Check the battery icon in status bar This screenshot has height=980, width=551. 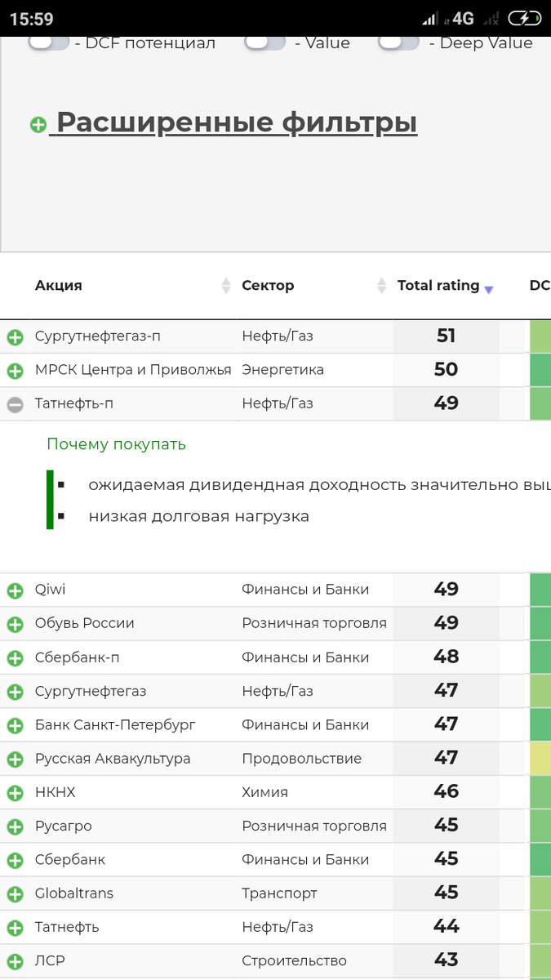coord(523,18)
